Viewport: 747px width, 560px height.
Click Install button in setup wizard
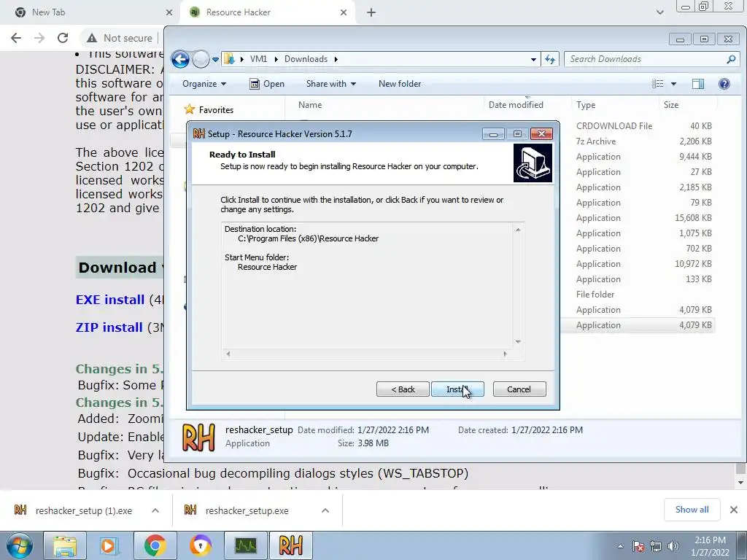(x=457, y=389)
